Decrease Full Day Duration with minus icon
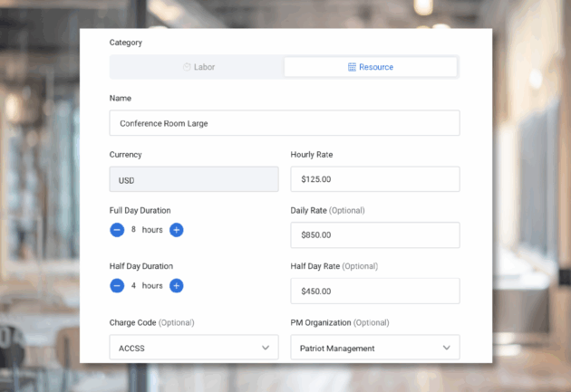The image size is (571, 392). point(117,230)
